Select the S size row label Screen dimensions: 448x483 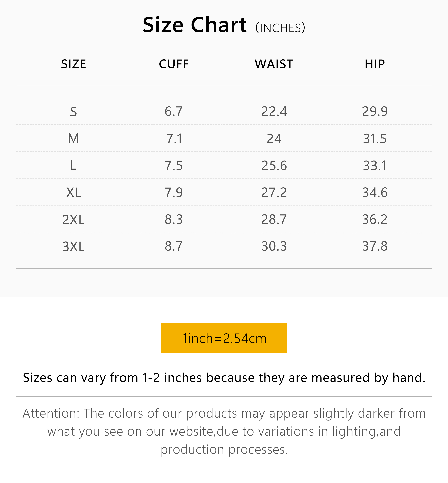click(73, 112)
